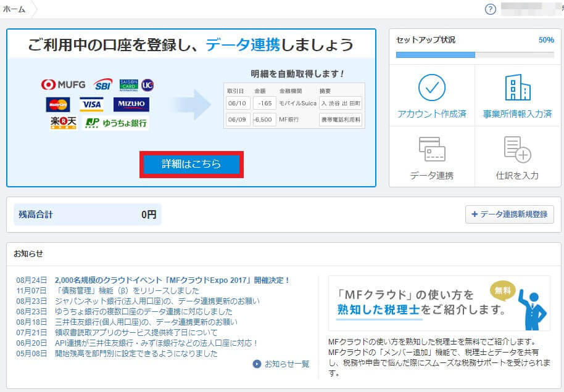Click the 無料 badge on banner
The height and width of the screenshot is (392, 564).
pos(503,290)
